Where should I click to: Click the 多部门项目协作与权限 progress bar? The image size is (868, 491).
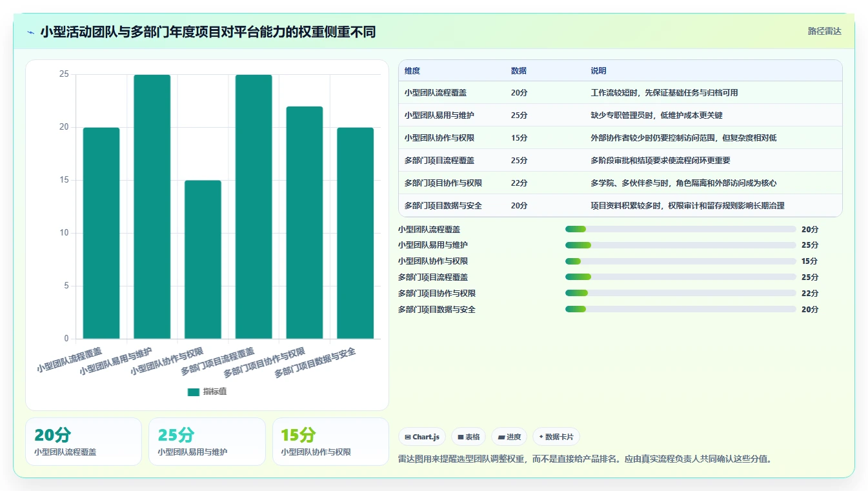coord(680,294)
